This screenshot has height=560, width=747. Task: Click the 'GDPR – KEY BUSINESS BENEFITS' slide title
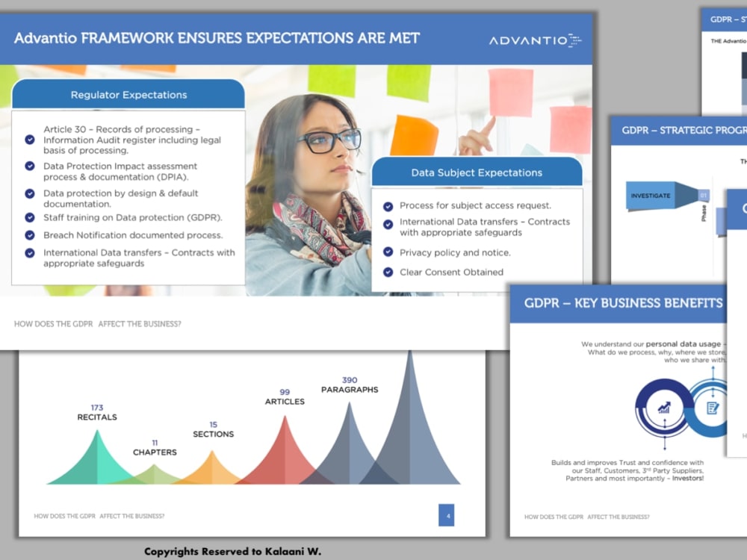point(623,303)
